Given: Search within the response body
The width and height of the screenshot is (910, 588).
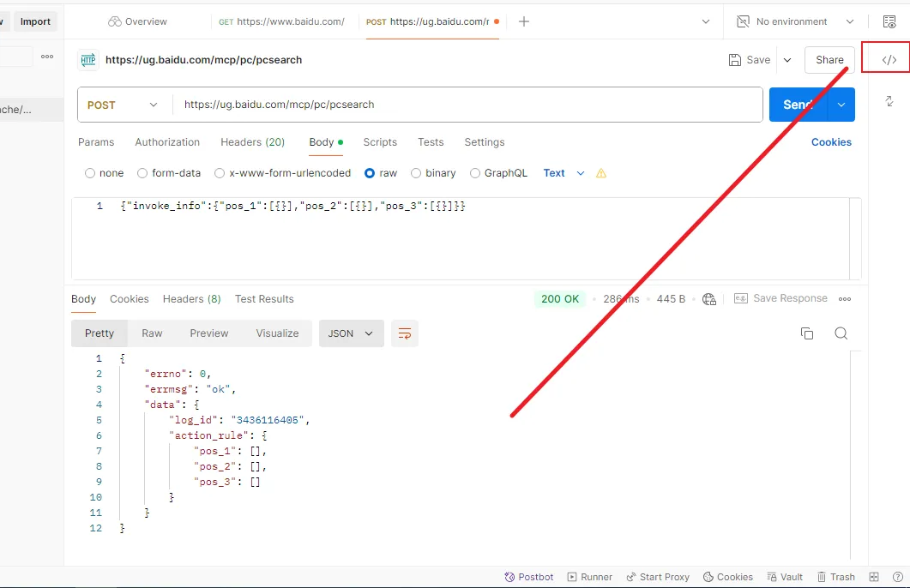Looking at the screenshot, I should click(841, 333).
